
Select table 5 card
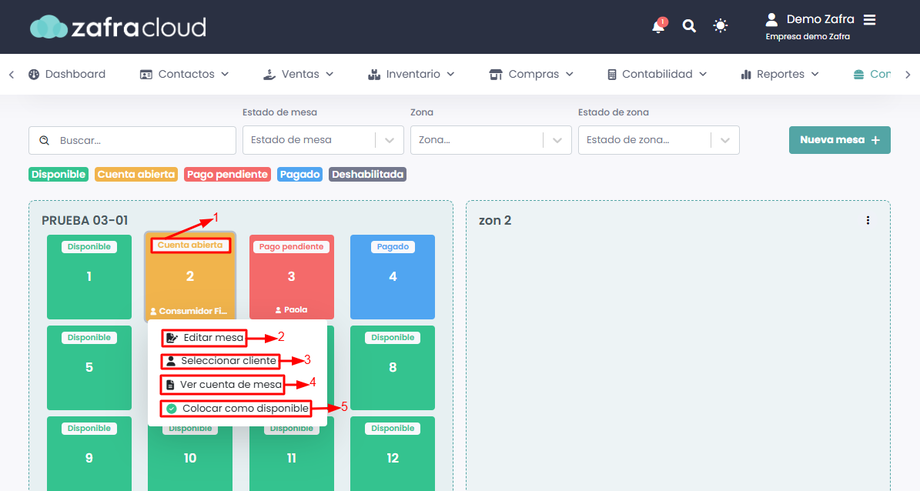pyautogui.click(x=89, y=368)
